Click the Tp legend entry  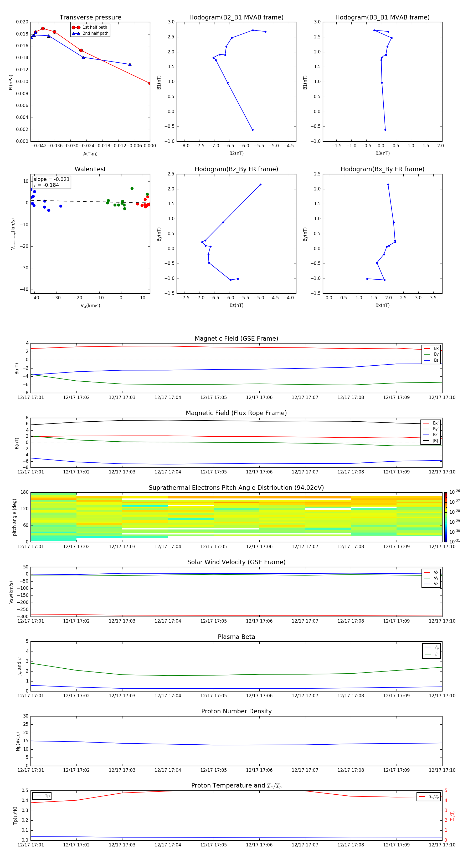42,796
